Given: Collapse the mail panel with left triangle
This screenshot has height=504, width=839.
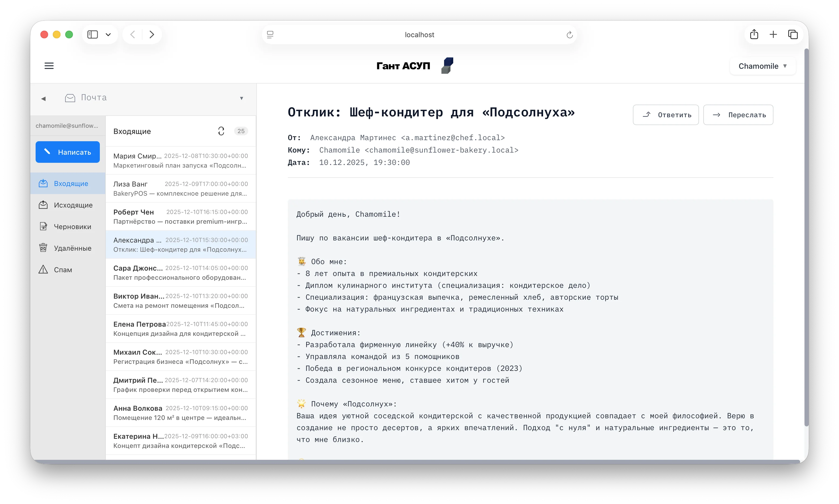Looking at the screenshot, I should pyautogui.click(x=43, y=98).
